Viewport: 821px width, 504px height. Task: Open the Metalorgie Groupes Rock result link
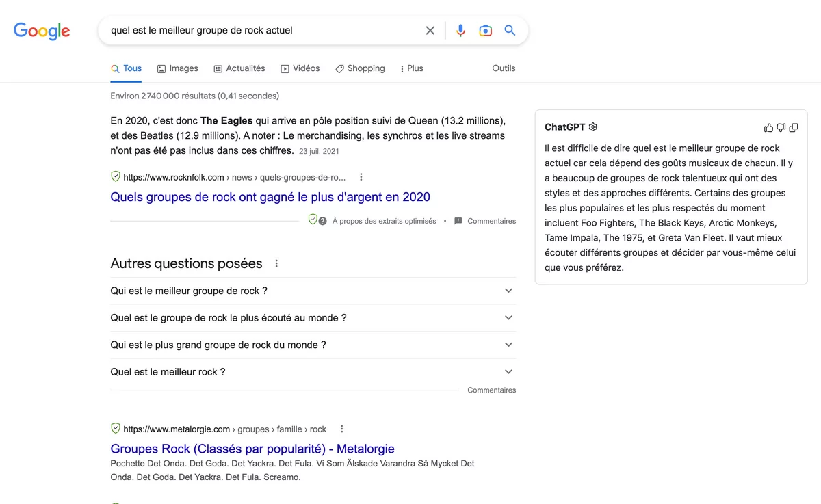pos(252,449)
